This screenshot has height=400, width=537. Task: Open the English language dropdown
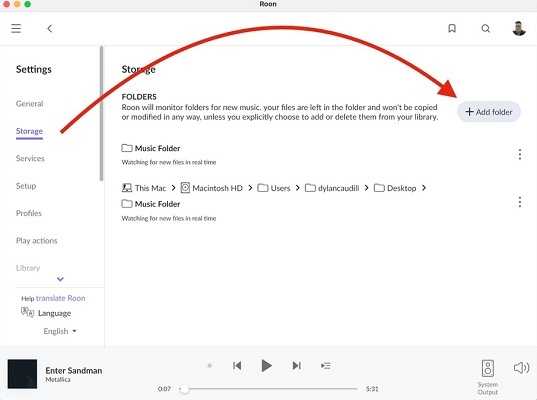tap(60, 331)
